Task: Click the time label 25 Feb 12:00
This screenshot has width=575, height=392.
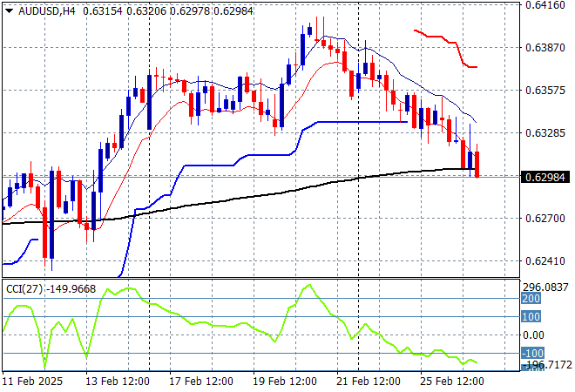Action: [x=452, y=382]
